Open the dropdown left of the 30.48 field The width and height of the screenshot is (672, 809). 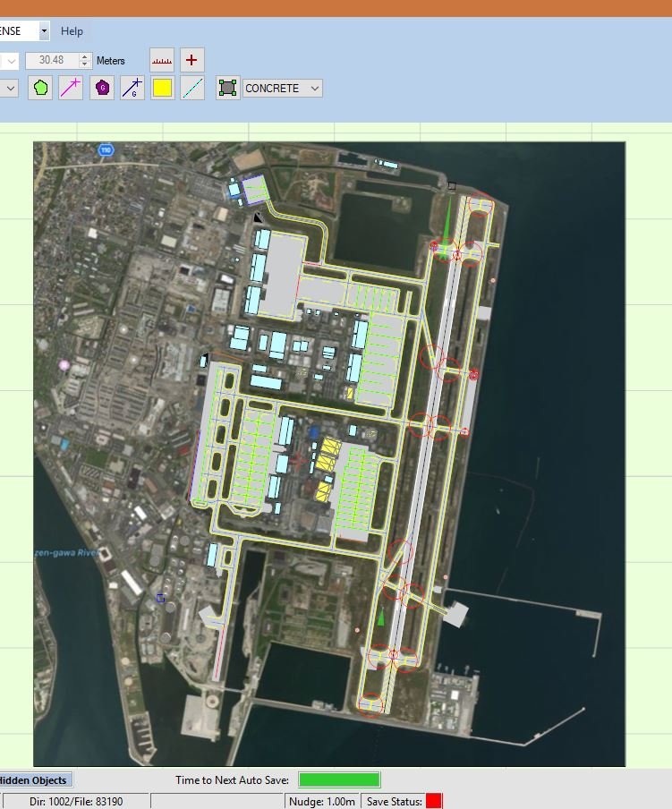tap(11, 61)
